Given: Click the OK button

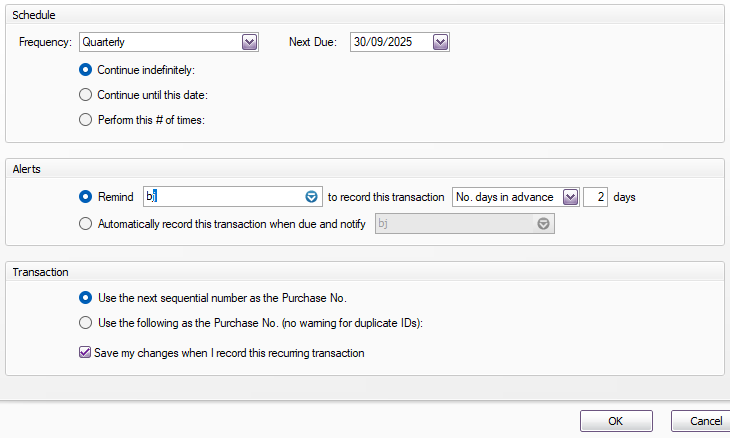Looking at the screenshot, I should [x=616, y=421].
